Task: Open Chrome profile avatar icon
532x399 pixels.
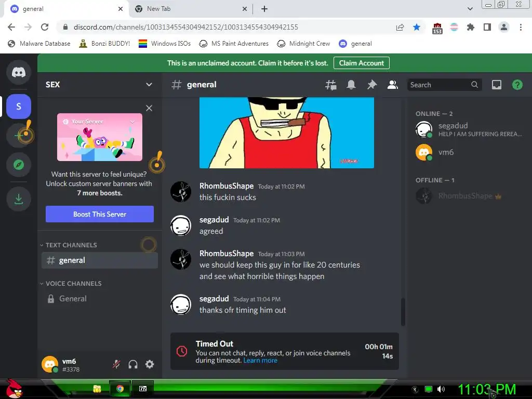Action: (x=504, y=27)
